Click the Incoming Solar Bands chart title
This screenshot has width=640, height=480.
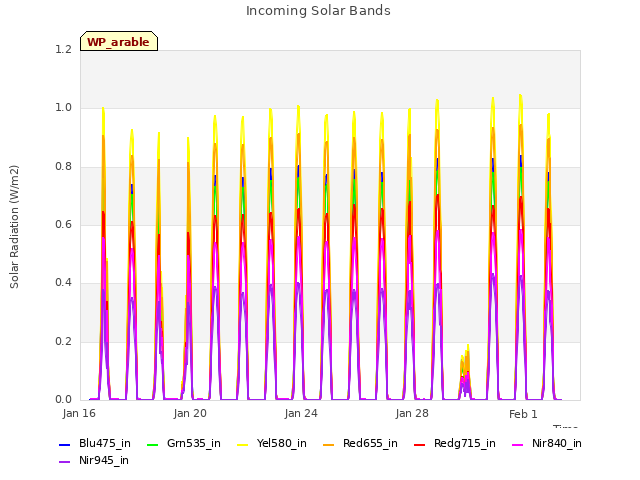pyautogui.click(x=318, y=11)
